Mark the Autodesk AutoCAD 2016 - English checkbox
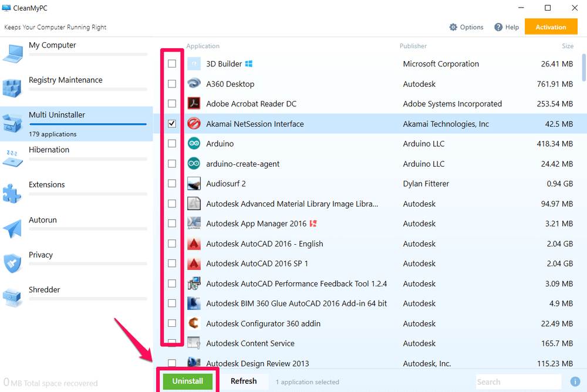 point(172,244)
